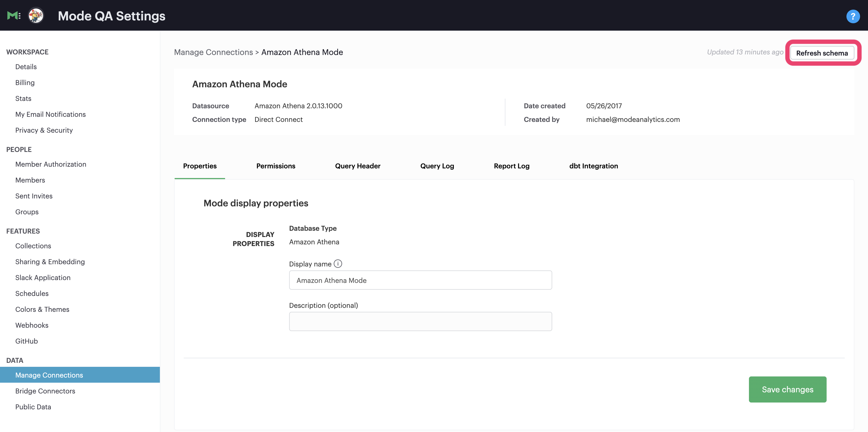The height and width of the screenshot is (432, 868).
Task: Switch to the dbt Integration tab
Action: (x=593, y=165)
